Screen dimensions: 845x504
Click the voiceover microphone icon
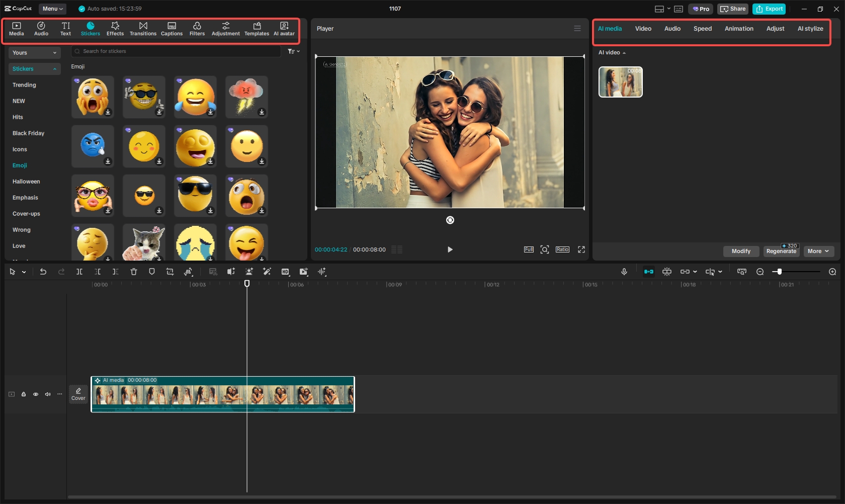pyautogui.click(x=624, y=272)
